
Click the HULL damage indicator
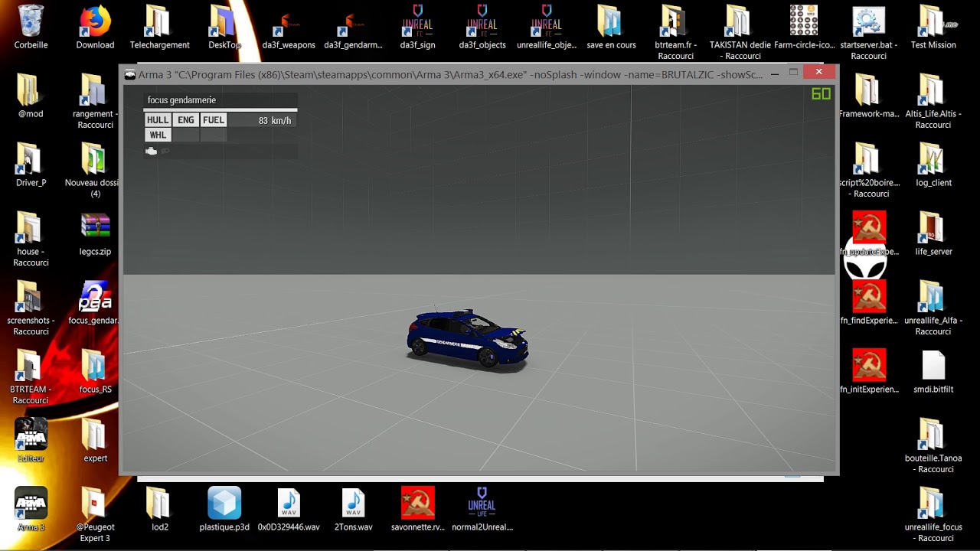click(x=158, y=120)
